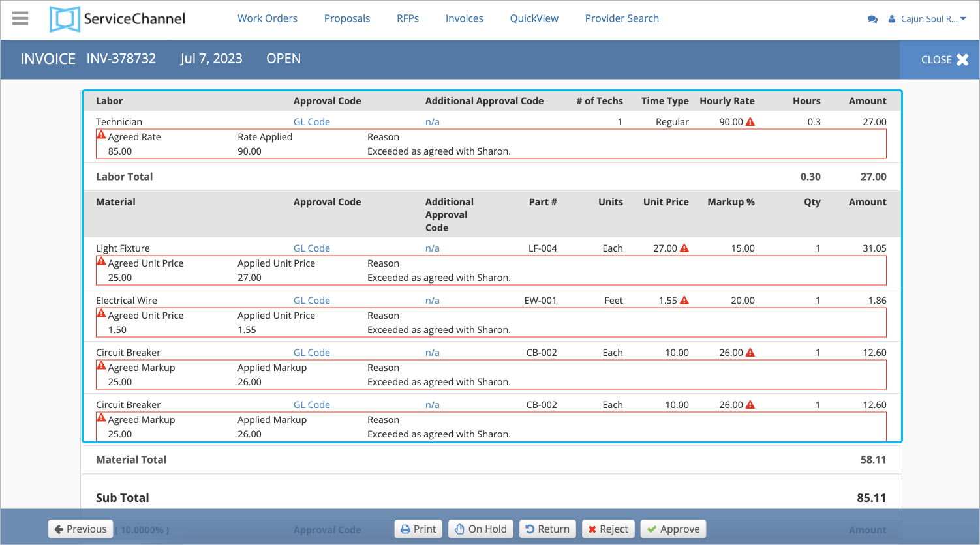Navigate to Provider Search
This screenshot has height=545, width=980.
pyautogui.click(x=621, y=18)
